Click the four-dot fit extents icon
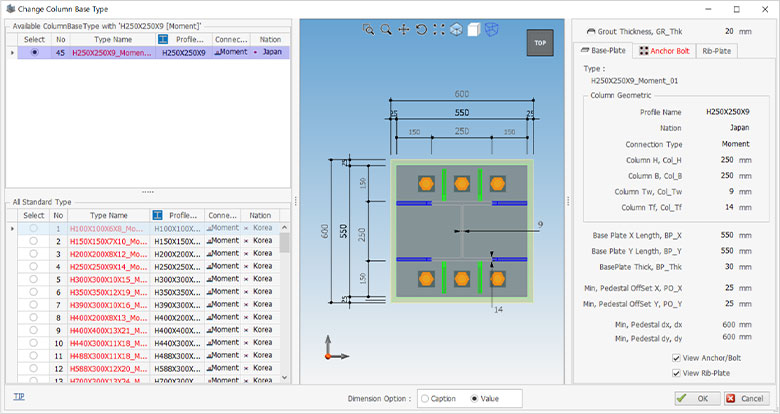780x414 pixels. [x=439, y=30]
